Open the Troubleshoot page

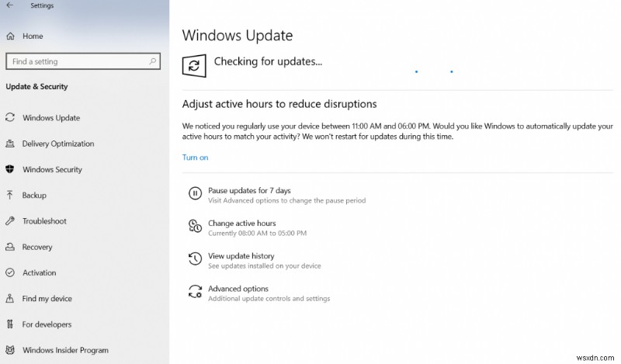[x=44, y=221]
